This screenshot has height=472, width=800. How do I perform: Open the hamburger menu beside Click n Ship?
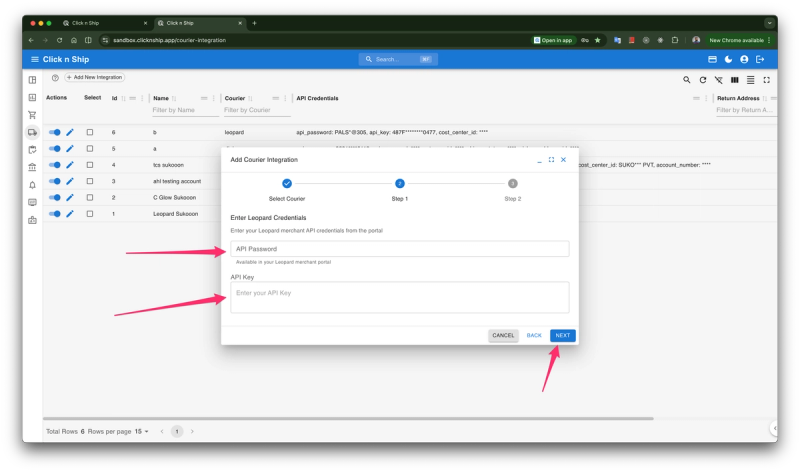(35, 59)
